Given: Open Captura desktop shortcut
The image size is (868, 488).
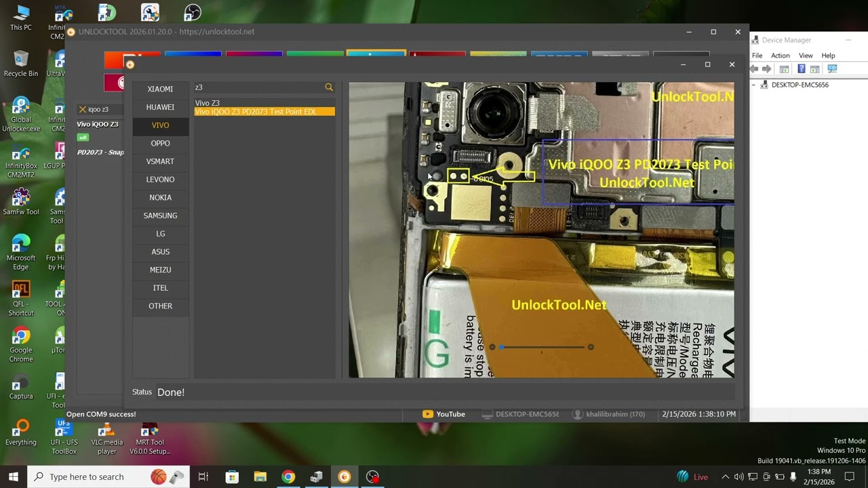Looking at the screenshot, I should tap(21, 386).
